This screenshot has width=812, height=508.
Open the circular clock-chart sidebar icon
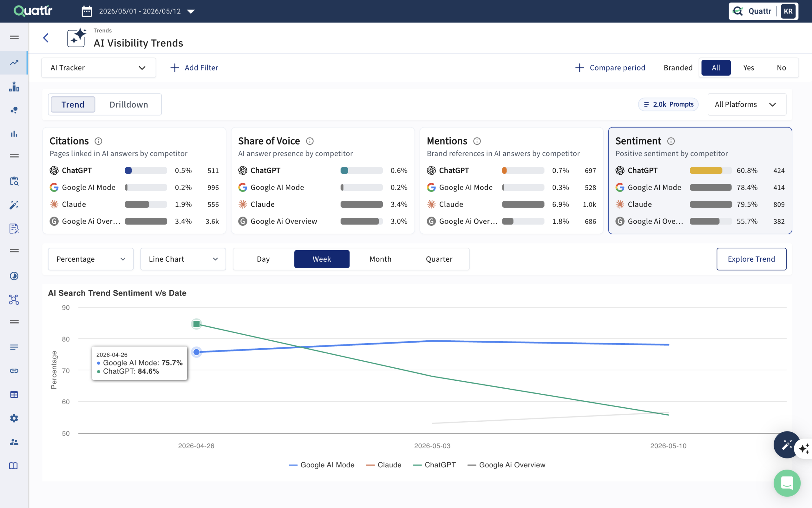coord(14,276)
